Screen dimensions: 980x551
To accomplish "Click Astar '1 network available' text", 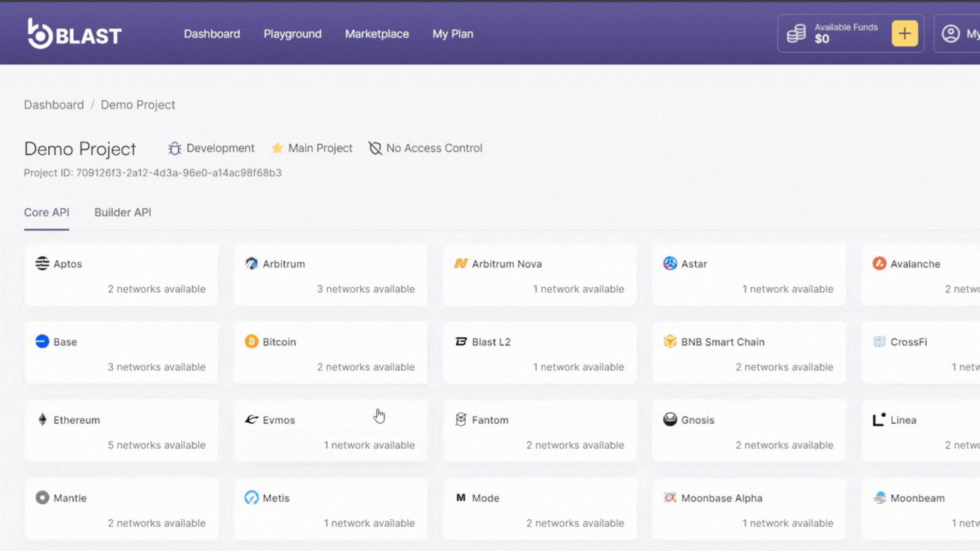I will [788, 289].
